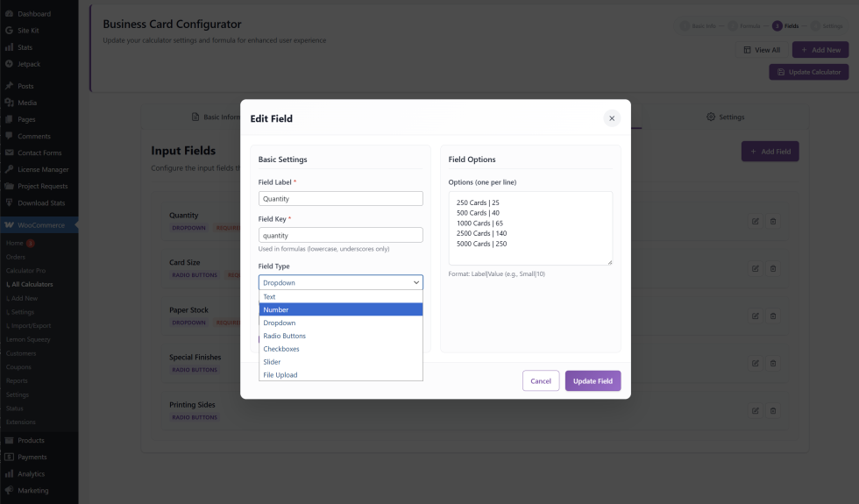
Task: Click the Analytics icon in the admin menu
Action: [x=9, y=474]
